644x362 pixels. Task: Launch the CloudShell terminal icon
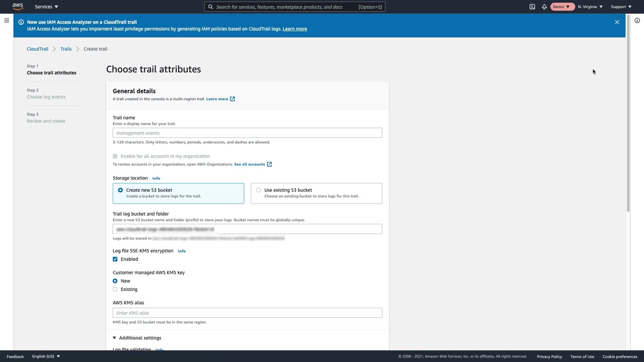click(532, 7)
